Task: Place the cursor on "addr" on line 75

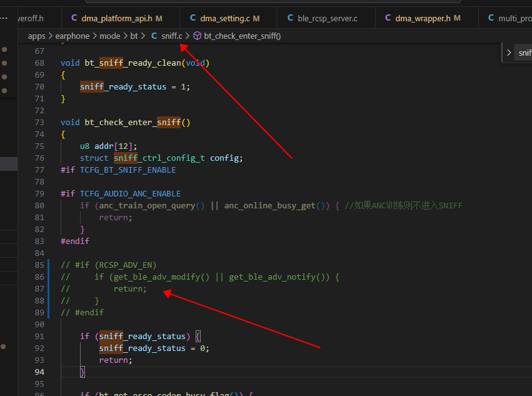Action: coord(104,146)
